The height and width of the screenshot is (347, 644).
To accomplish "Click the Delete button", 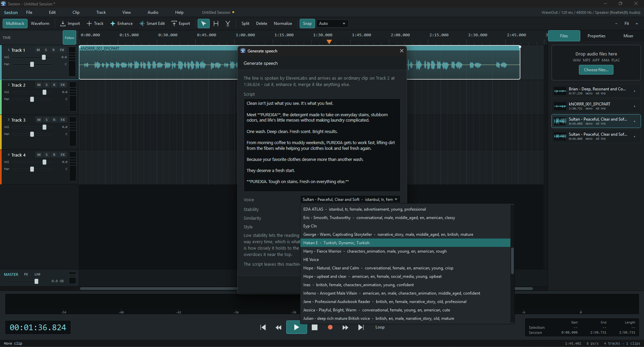I will 261,24.
